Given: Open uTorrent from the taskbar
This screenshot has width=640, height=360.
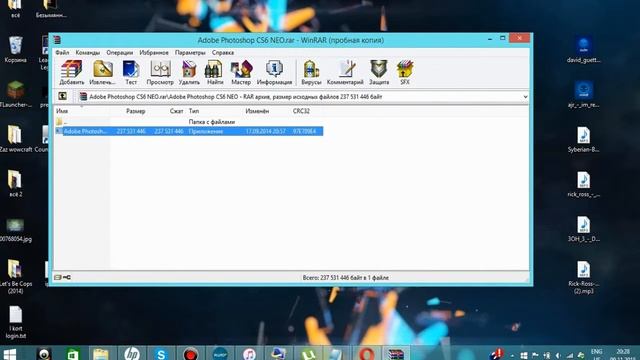Looking at the screenshot, I should [x=308, y=353].
